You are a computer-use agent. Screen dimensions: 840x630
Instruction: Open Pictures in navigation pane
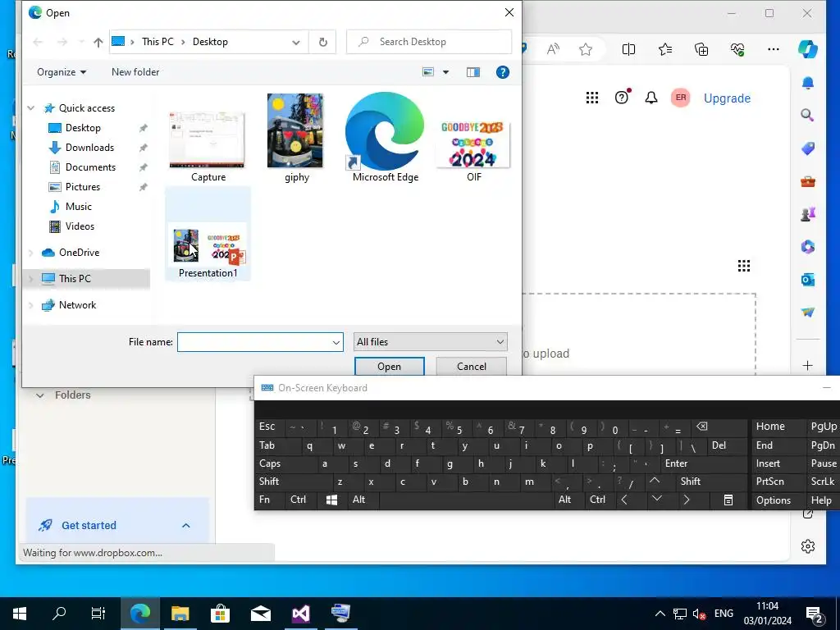(83, 187)
